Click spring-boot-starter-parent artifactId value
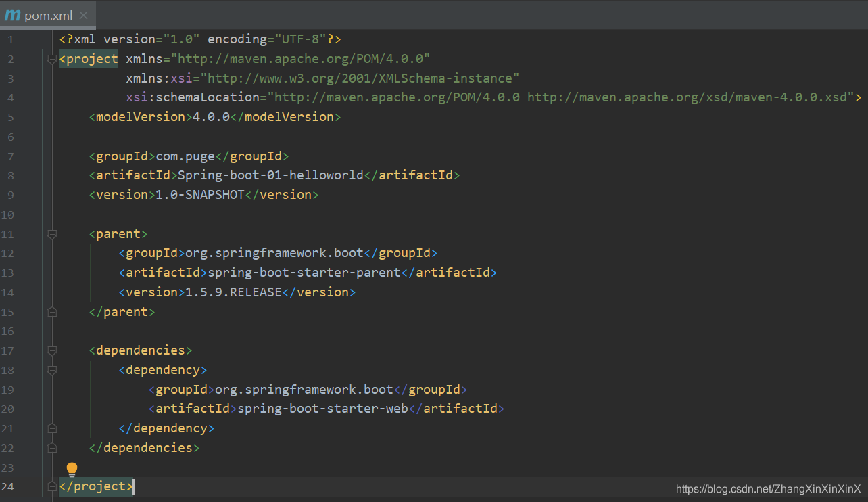 click(x=304, y=273)
